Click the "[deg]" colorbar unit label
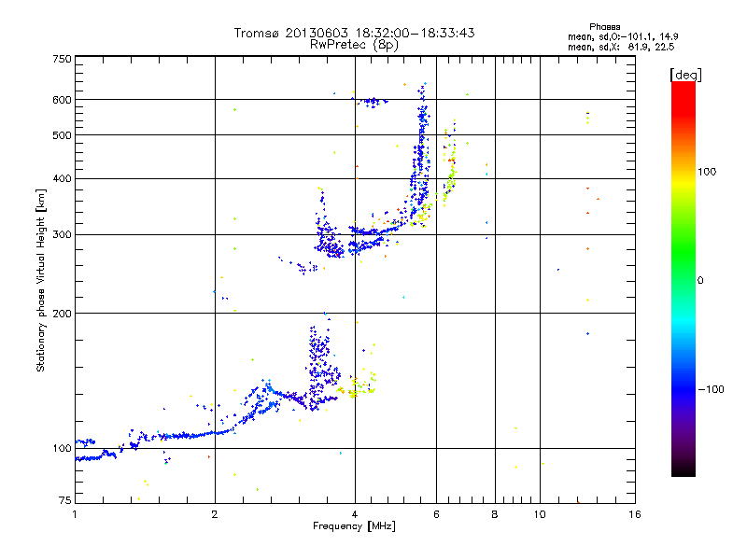 (x=685, y=75)
